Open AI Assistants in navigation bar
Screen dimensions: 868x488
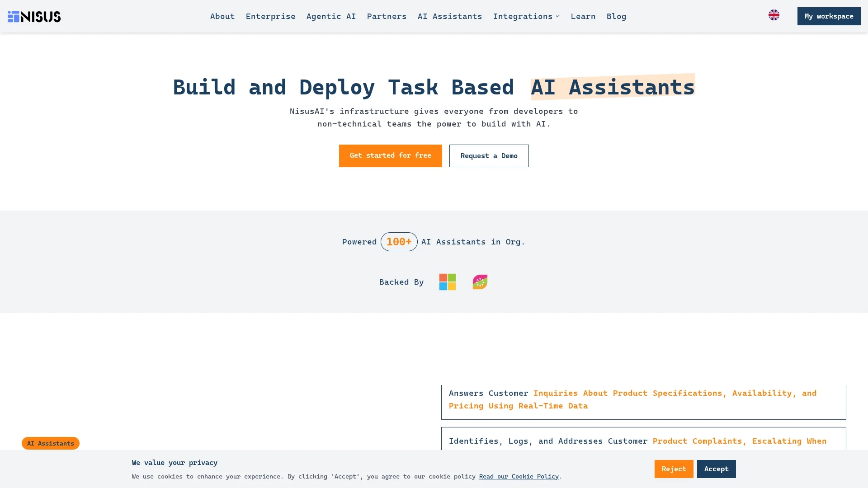coord(450,16)
